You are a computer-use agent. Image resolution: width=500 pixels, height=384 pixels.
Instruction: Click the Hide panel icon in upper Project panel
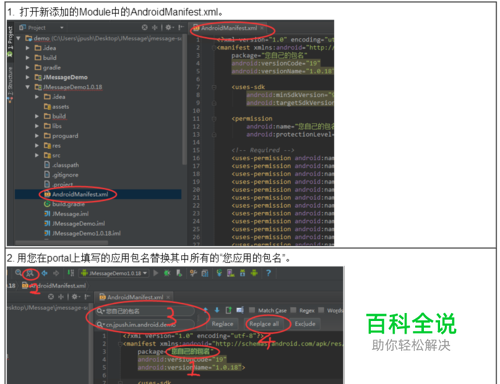pos(180,27)
